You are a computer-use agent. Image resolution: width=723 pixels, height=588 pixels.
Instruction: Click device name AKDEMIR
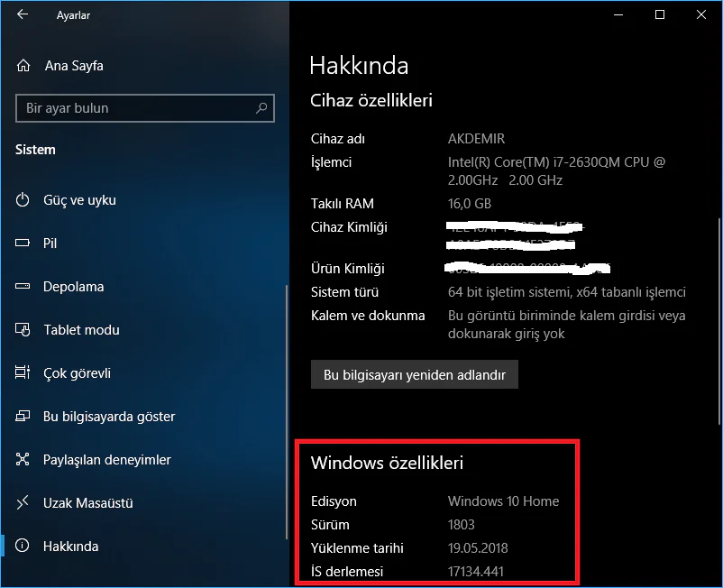click(x=476, y=138)
